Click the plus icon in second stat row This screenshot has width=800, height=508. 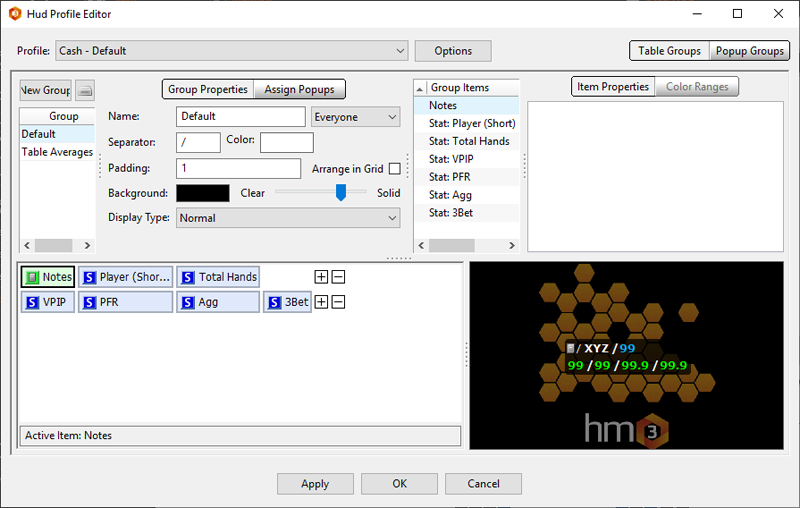[x=321, y=302]
